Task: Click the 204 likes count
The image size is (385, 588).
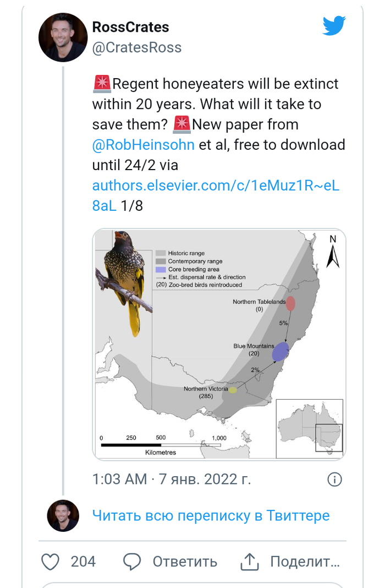Action: 83,562
